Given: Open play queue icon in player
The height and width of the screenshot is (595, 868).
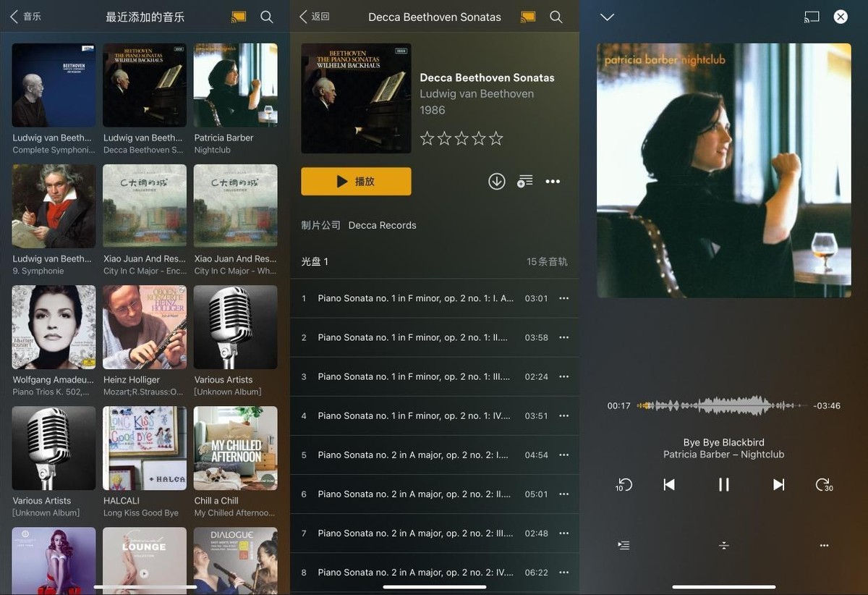Looking at the screenshot, I should [x=624, y=545].
